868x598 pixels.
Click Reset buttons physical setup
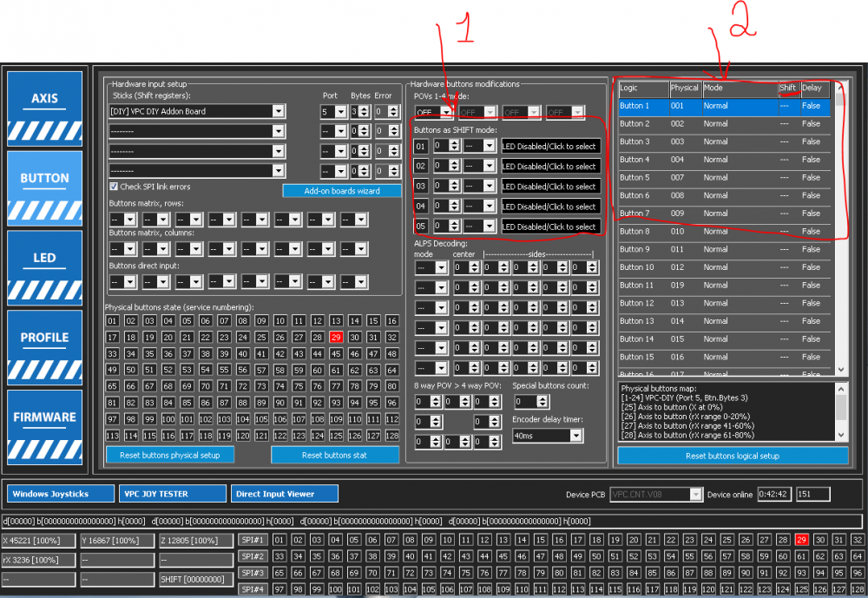coord(170,455)
